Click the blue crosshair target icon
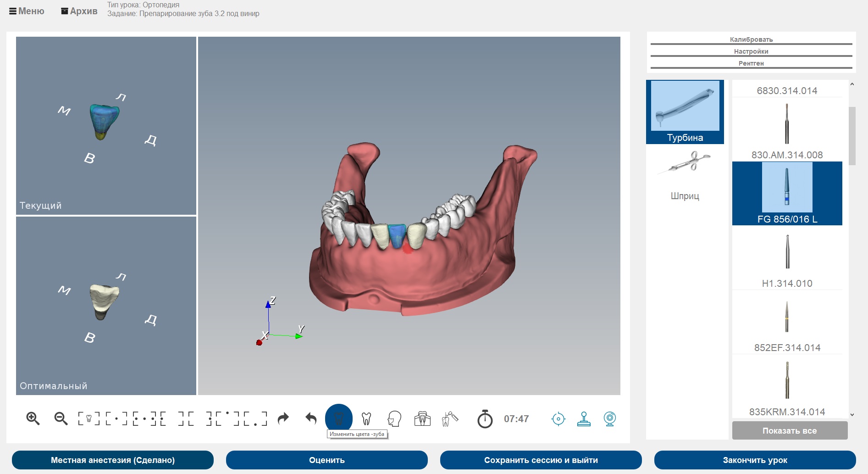868x474 pixels. pos(558,419)
